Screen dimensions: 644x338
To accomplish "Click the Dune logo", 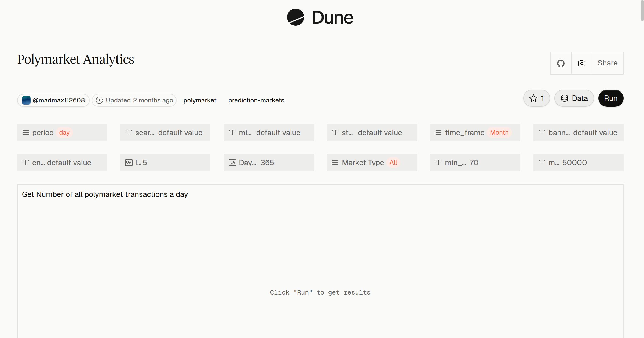I will pyautogui.click(x=320, y=17).
